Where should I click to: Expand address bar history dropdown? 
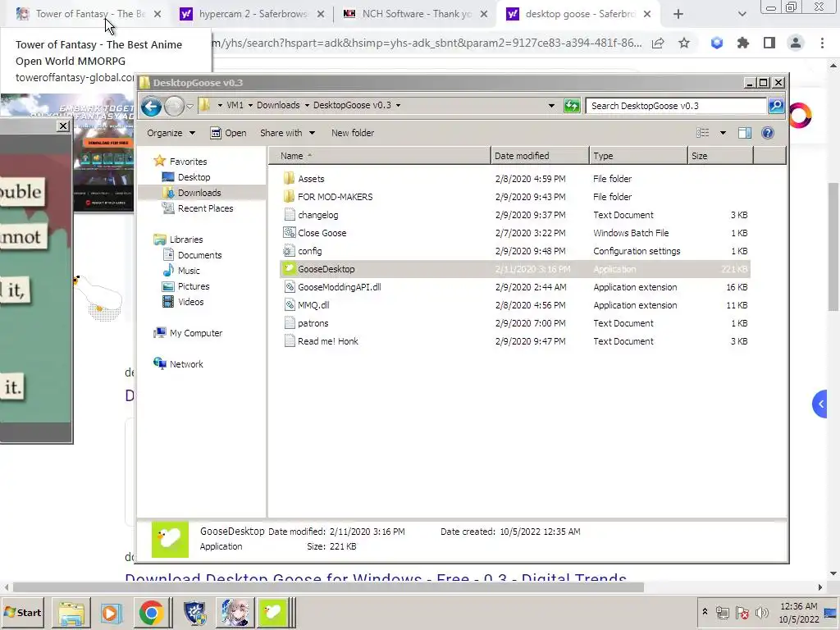(551, 106)
